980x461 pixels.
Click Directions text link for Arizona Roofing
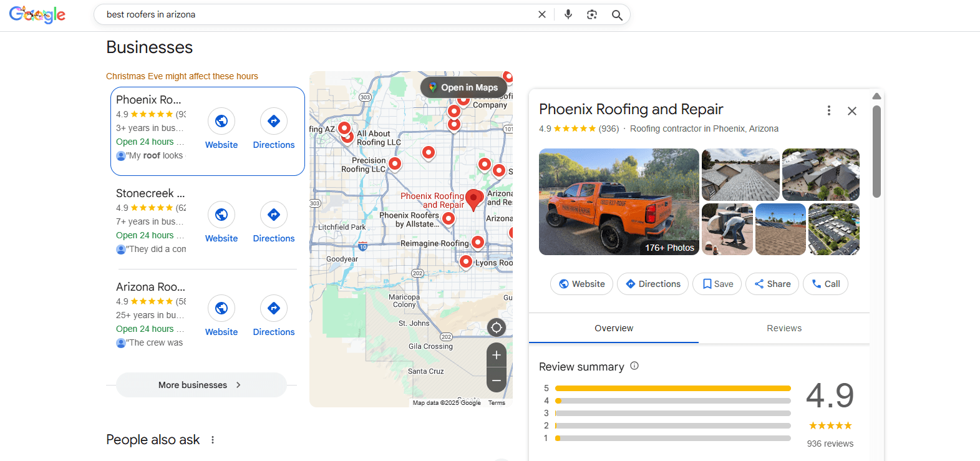click(x=274, y=332)
